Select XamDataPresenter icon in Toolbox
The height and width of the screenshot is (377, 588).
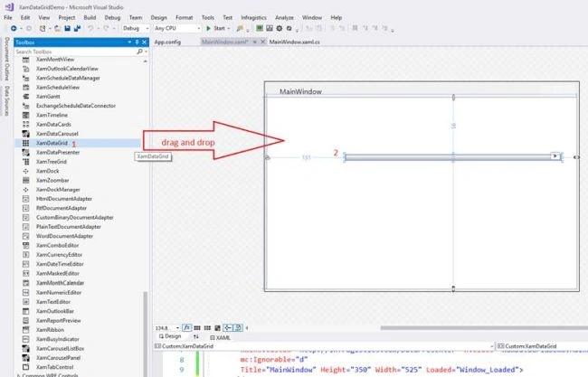(25, 152)
